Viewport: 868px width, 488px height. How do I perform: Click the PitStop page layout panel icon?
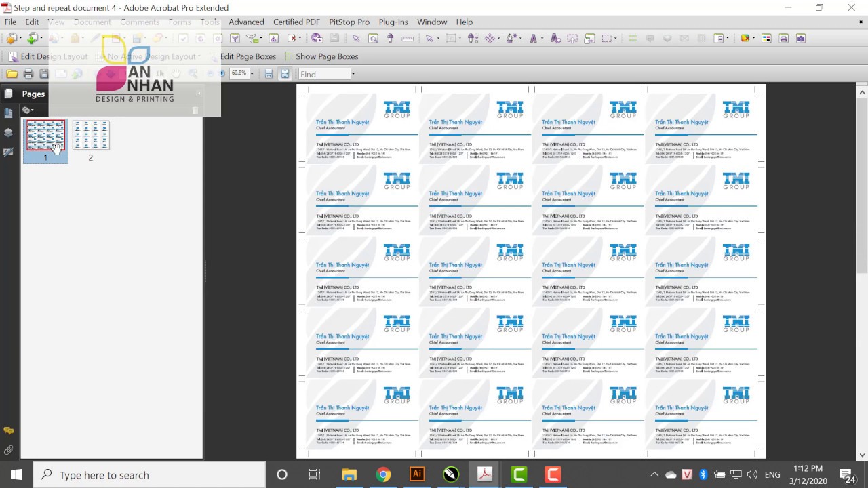[x=719, y=39]
